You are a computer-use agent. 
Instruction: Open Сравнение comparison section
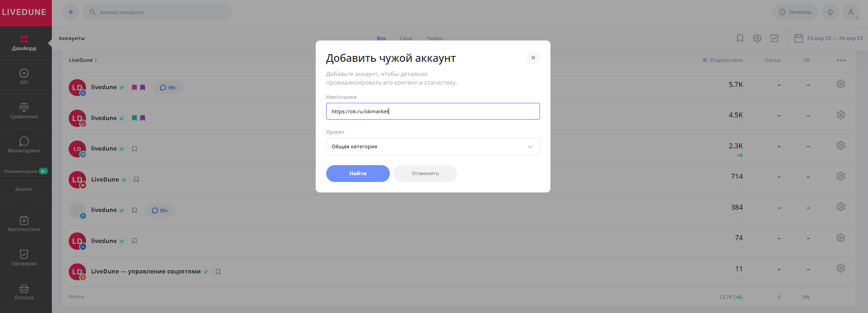pos(24,111)
